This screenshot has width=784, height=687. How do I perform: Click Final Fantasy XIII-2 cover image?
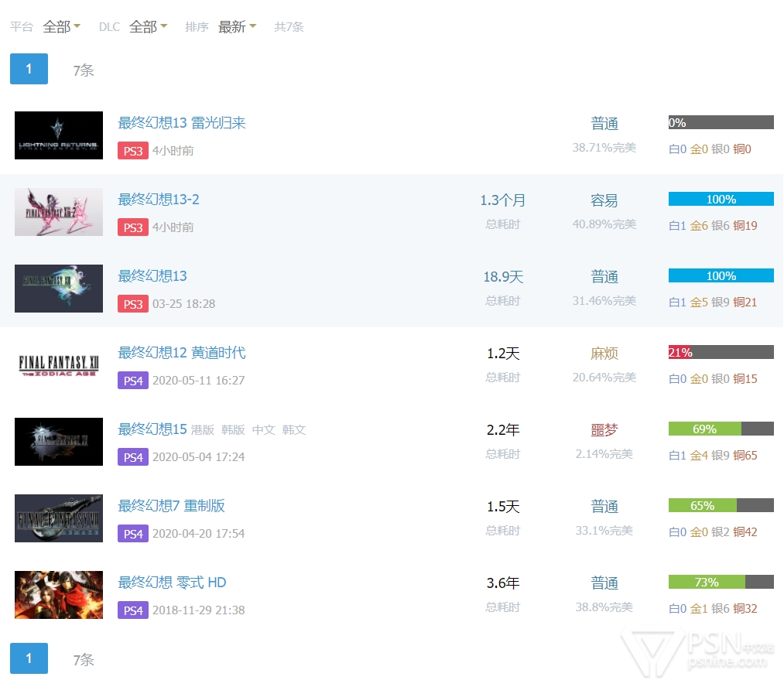(x=59, y=212)
